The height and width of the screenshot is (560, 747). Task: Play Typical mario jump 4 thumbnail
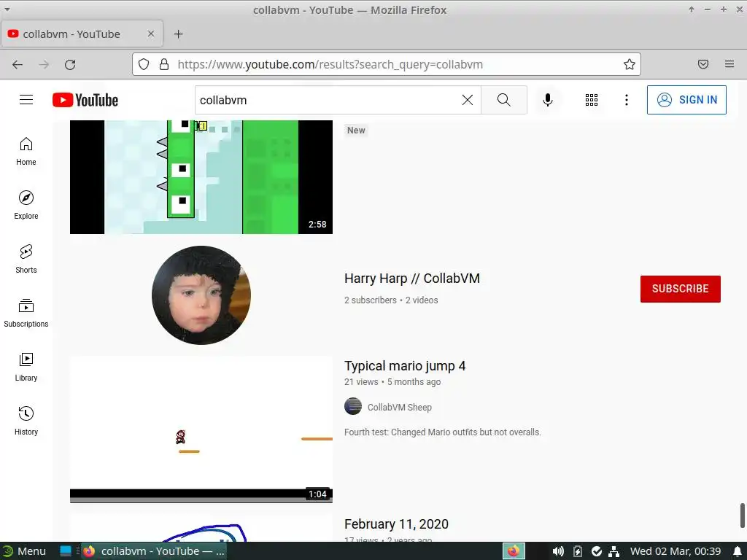pos(201,429)
